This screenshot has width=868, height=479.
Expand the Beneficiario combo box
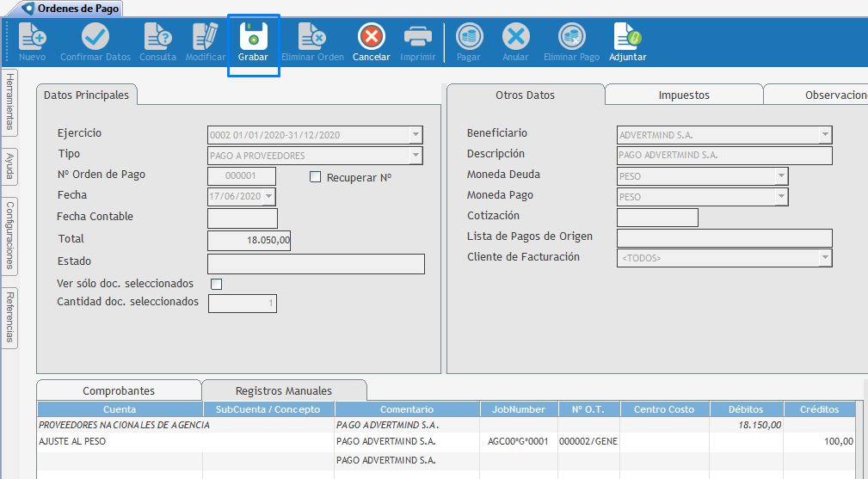[x=825, y=135]
